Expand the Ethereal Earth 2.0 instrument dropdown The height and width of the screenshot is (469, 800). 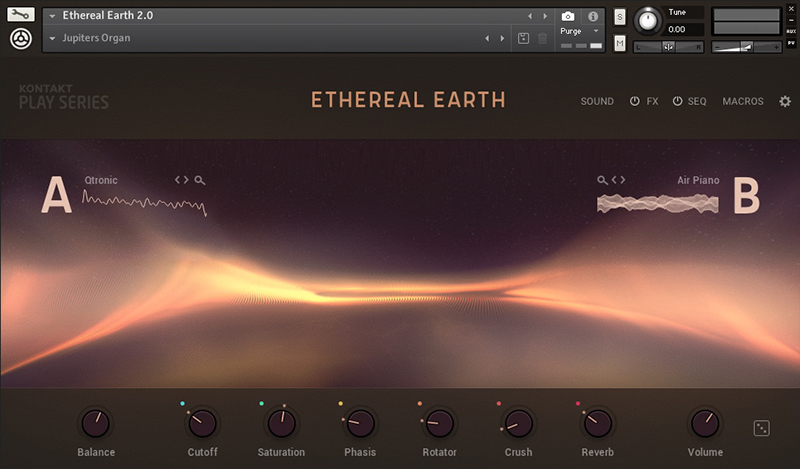click(52, 16)
